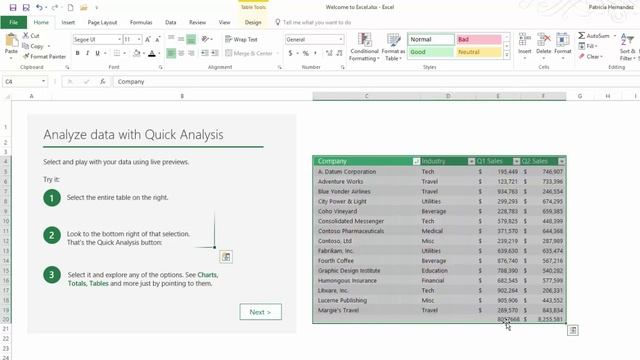Align text left
This screenshot has height=360, width=640.
[171, 53]
